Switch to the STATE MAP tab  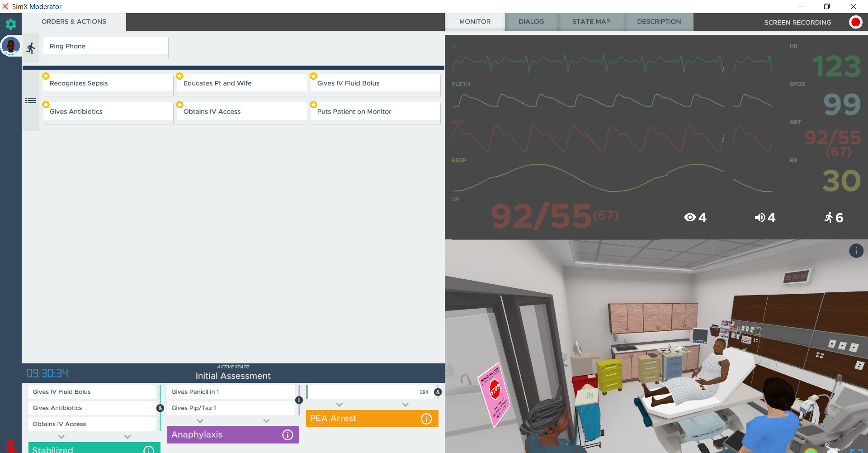click(x=591, y=22)
